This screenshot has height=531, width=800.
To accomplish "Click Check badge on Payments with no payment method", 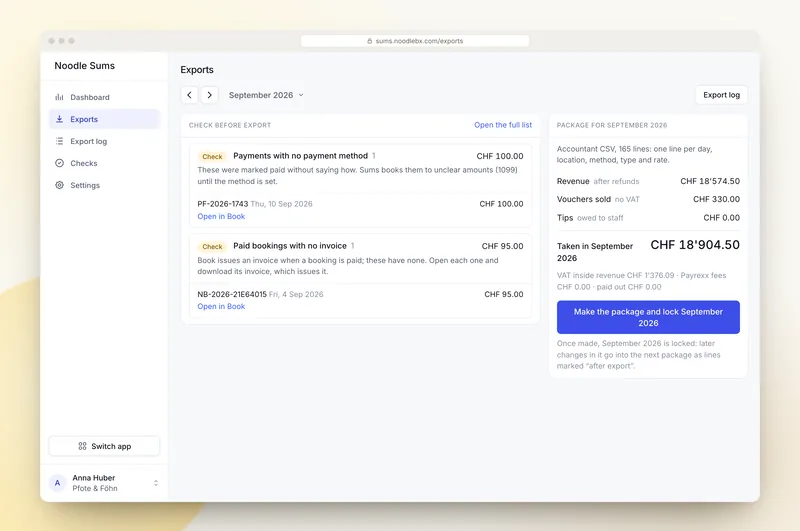I will click(212, 157).
